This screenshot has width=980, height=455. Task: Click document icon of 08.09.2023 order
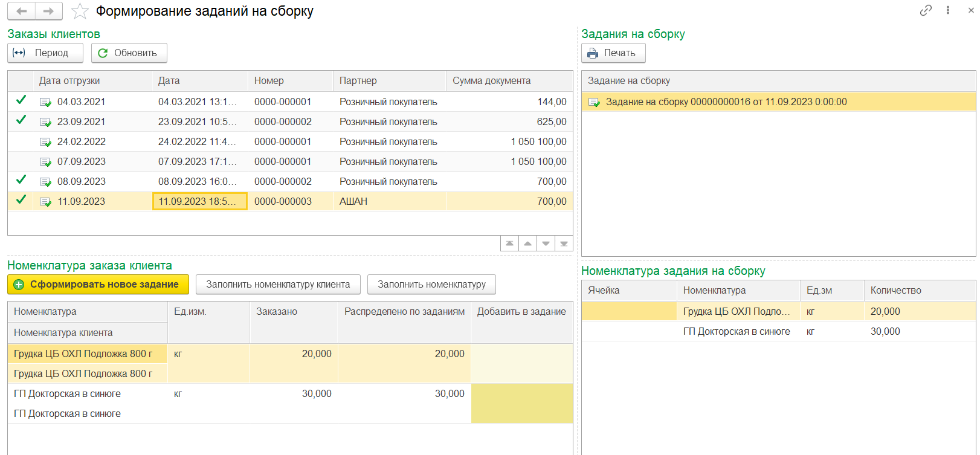45,182
